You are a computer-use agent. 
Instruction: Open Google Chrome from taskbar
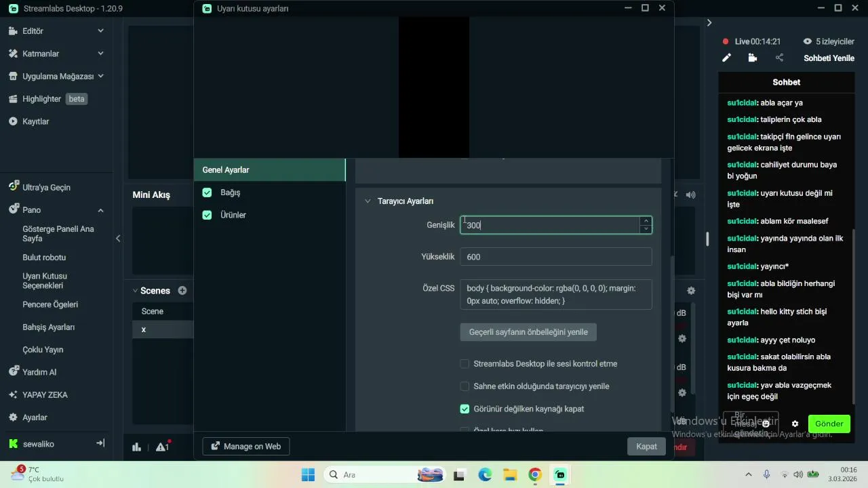(x=535, y=474)
